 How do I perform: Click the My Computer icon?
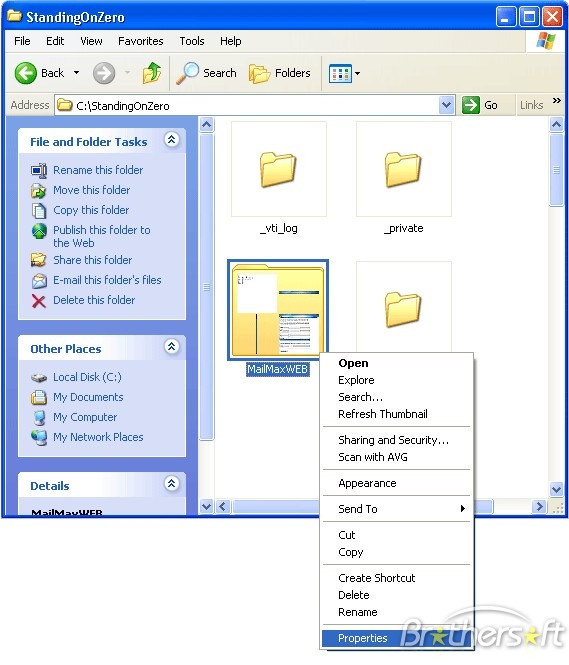pos(39,418)
